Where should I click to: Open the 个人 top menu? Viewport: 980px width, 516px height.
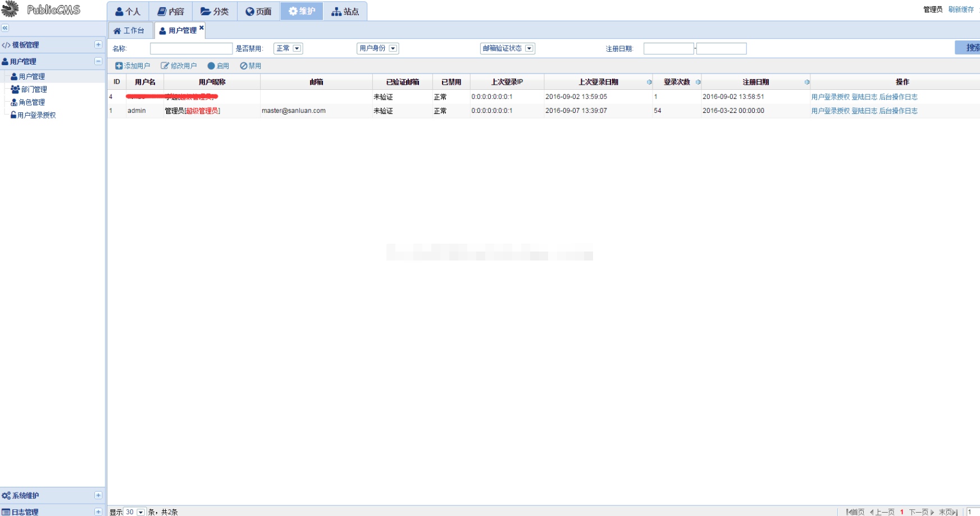(128, 11)
